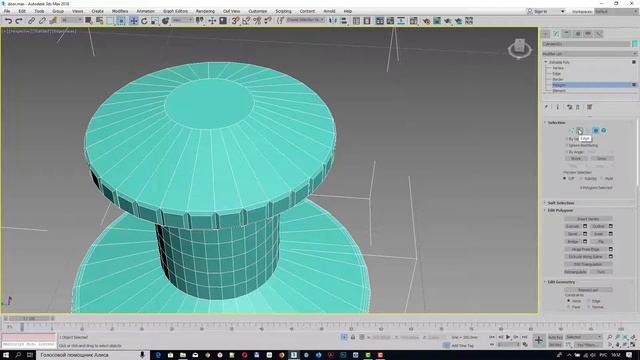The width and height of the screenshot is (640, 360).
Task: Open the Modify tab in command panel
Action: pos(556,34)
